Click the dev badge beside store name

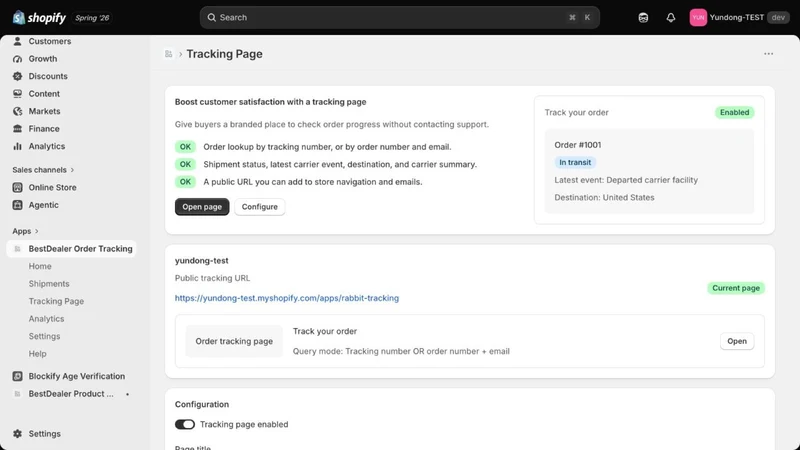pos(778,17)
